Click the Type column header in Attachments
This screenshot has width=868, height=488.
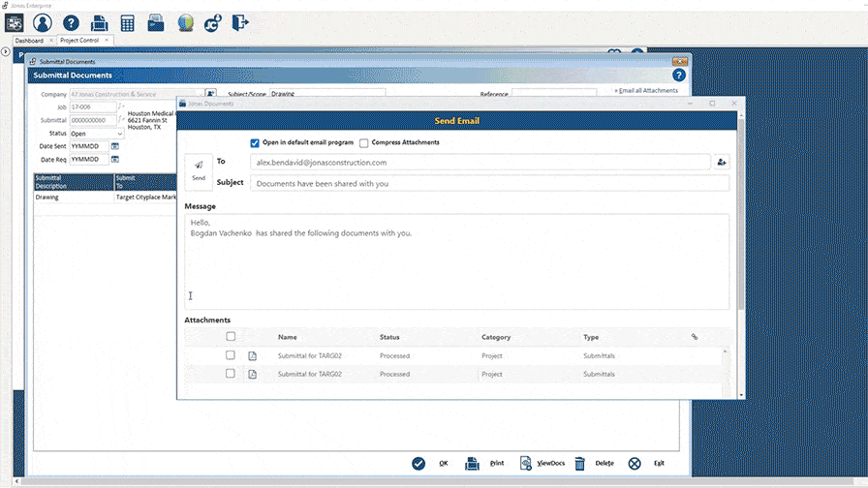coord(591,337)
